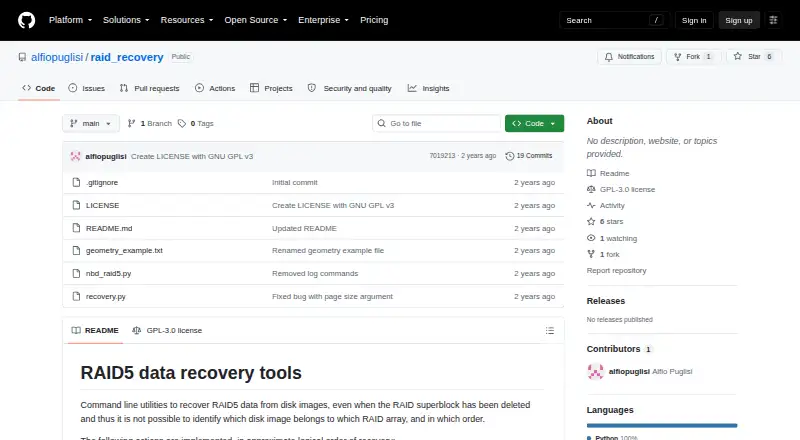This screenshot has height=440, width=800.
Task: Click the file icon next to README.md
Action: coord(77,228)
